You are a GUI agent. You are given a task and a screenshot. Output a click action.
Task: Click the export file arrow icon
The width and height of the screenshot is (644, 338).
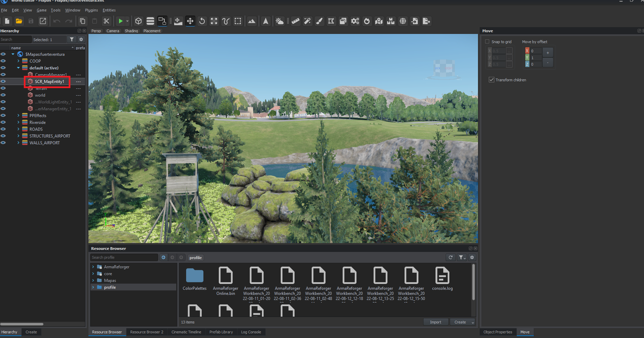coord(427,21)
